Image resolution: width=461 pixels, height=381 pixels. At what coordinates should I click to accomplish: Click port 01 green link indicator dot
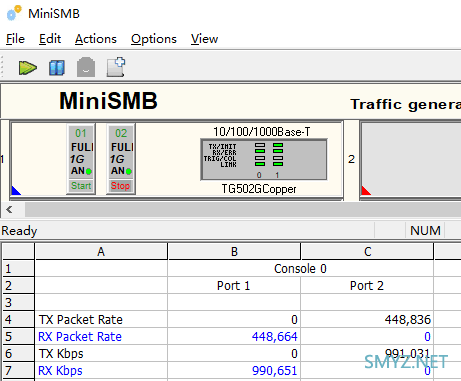tap(89, 171)
